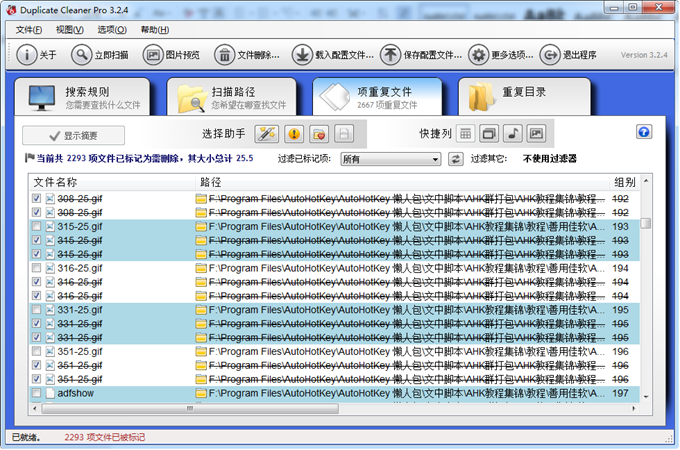The image size is (680, 450).
Task: Click the 文件删除 trash can icon
Action: pos(224,55)
